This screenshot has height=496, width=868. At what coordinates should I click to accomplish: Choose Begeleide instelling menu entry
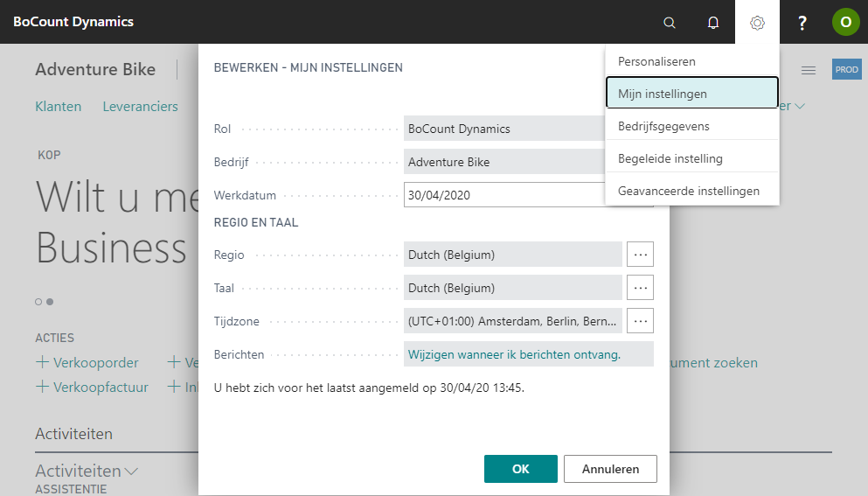(x=692, y=158)
